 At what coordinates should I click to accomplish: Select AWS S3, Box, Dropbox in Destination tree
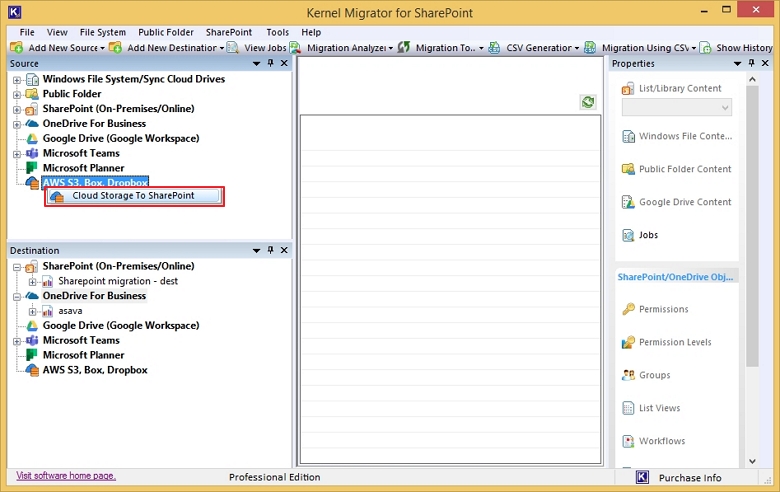tap(95, 370)
